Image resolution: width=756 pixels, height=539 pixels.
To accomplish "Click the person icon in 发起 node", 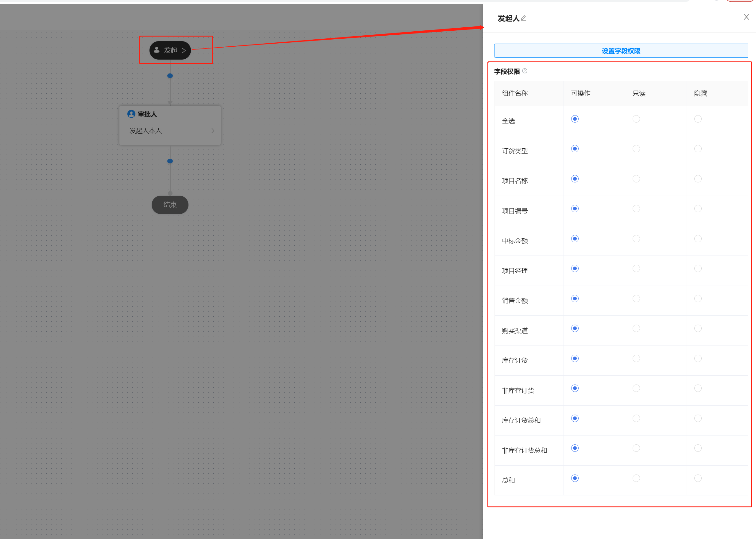I will pyautogui.click(x=157, y=50).
